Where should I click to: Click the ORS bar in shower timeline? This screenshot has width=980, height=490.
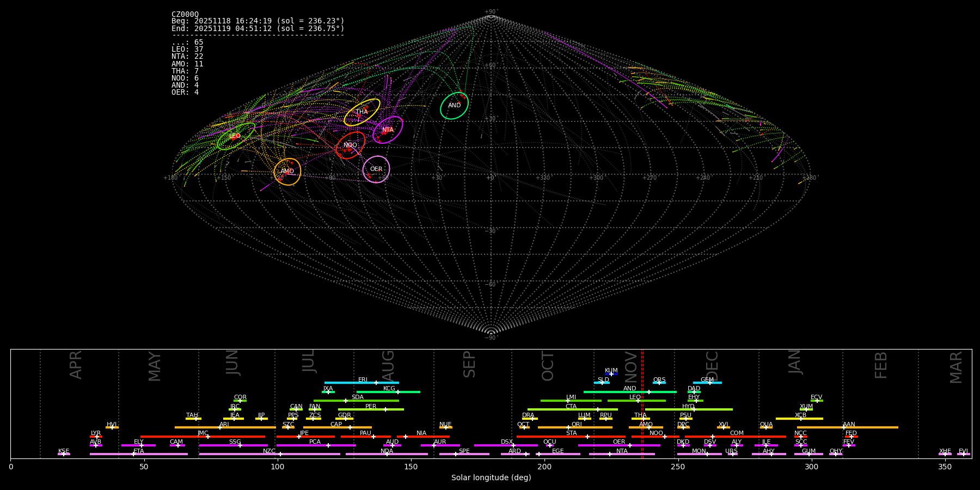click(659, 383)
